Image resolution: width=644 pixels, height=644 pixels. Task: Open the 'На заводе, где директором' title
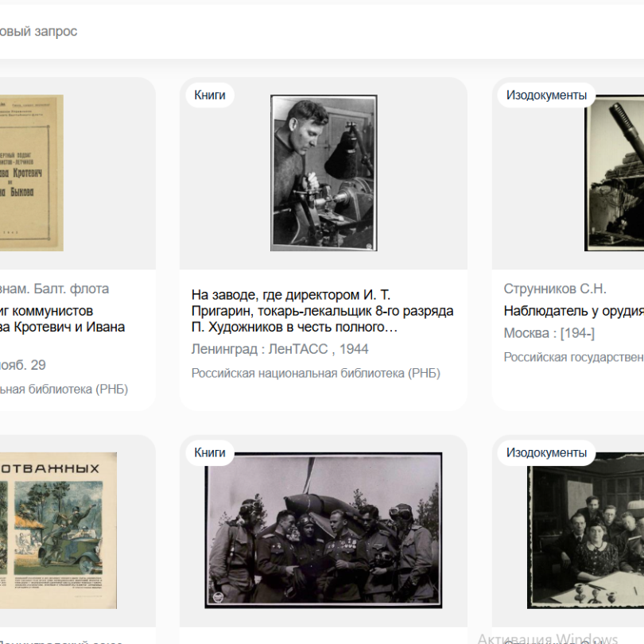pos(322,311)
